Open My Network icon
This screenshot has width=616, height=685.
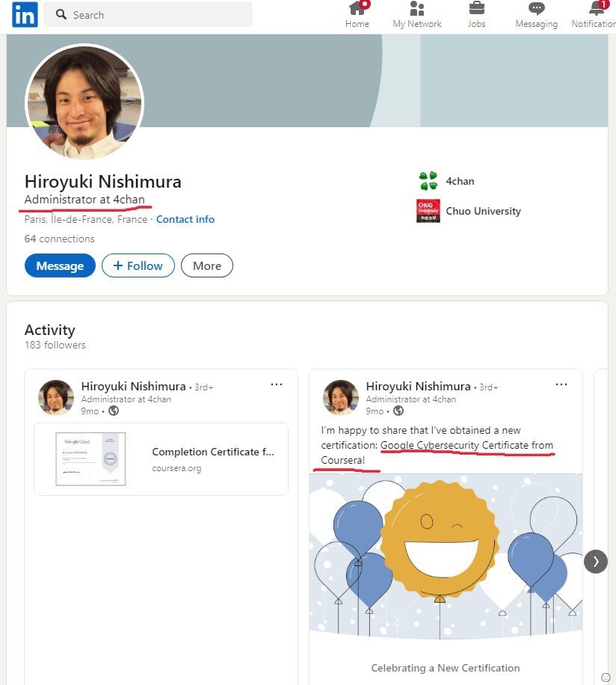pyautogui.click(x=417, y=9)
